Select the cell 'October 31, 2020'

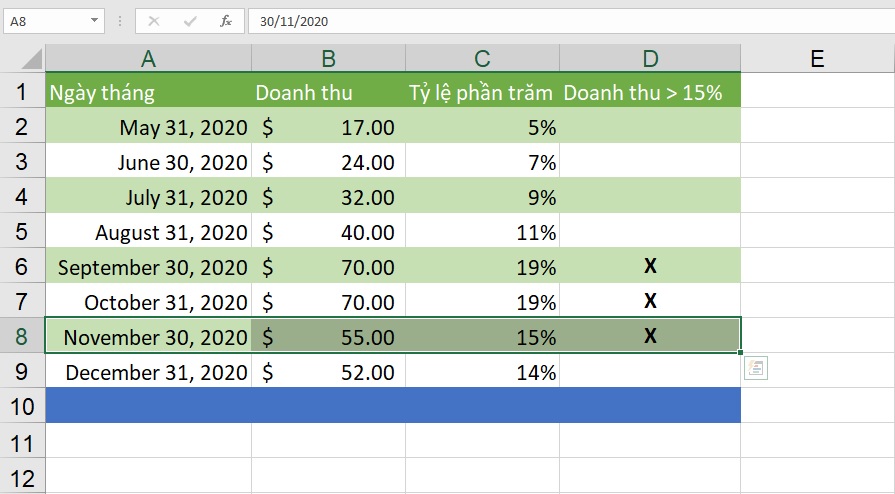point(148,300)
